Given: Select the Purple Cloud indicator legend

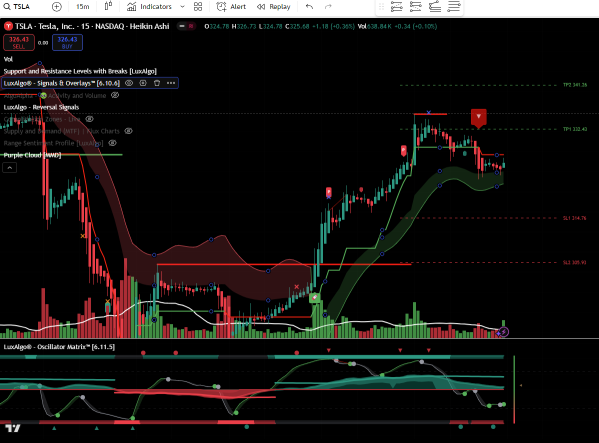Looking at the screenshot, I should [x=32, y=155].
